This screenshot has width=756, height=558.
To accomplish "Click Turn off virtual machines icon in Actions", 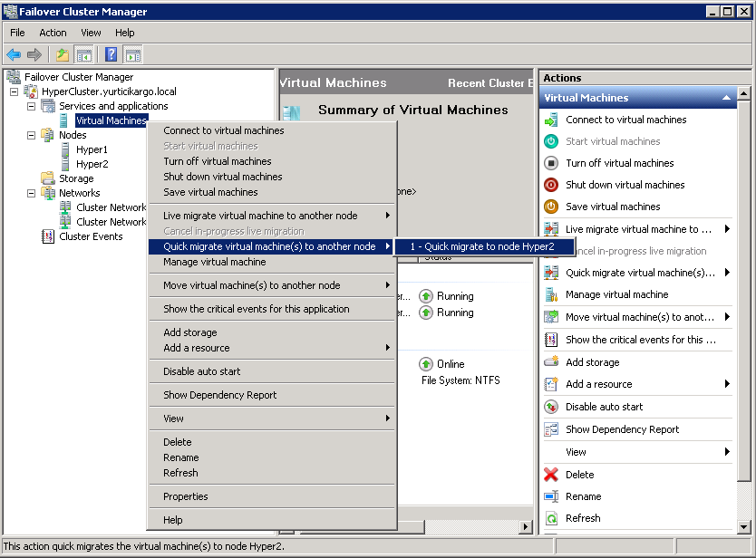I will (551, 163).
